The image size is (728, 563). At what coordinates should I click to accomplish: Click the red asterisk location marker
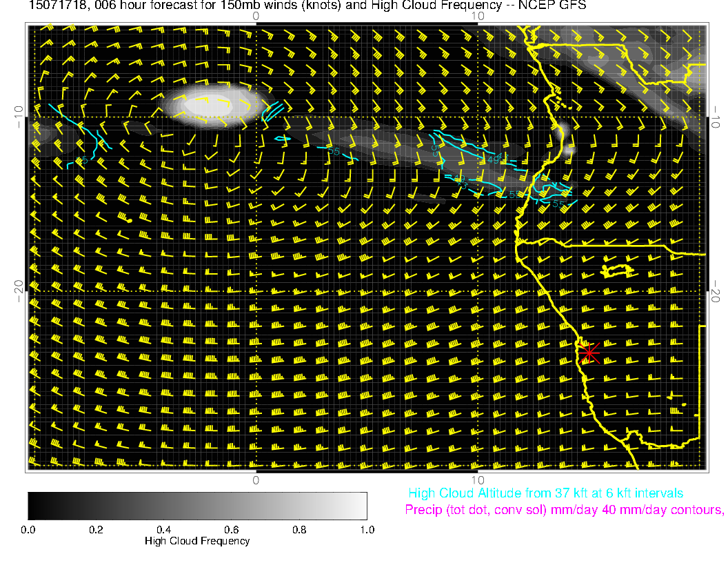point(589,353)
